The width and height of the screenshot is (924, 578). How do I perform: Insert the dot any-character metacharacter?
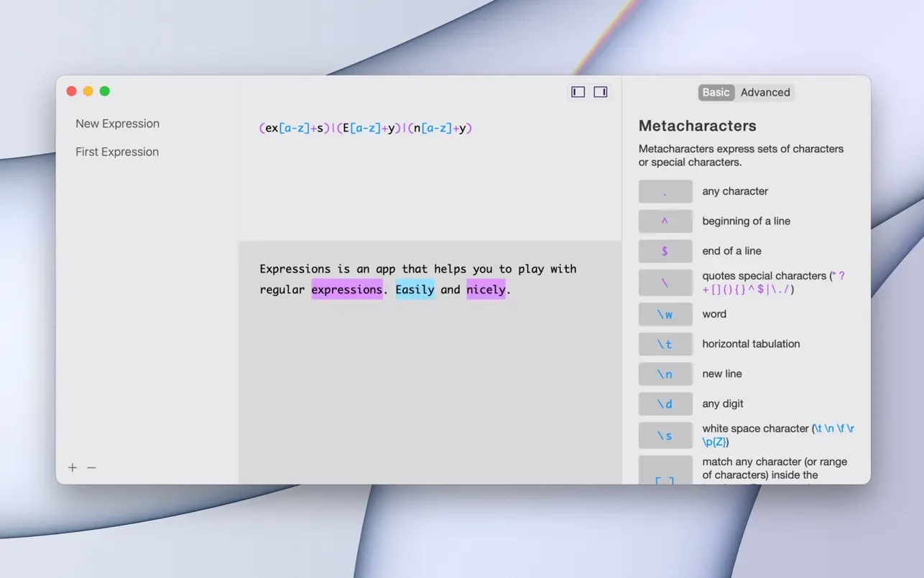665,192
